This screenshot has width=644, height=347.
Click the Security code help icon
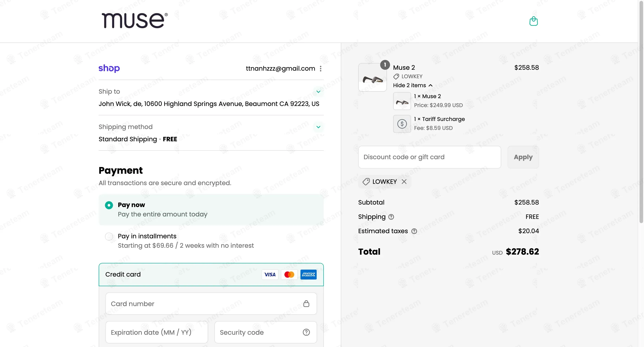[306, 332]
